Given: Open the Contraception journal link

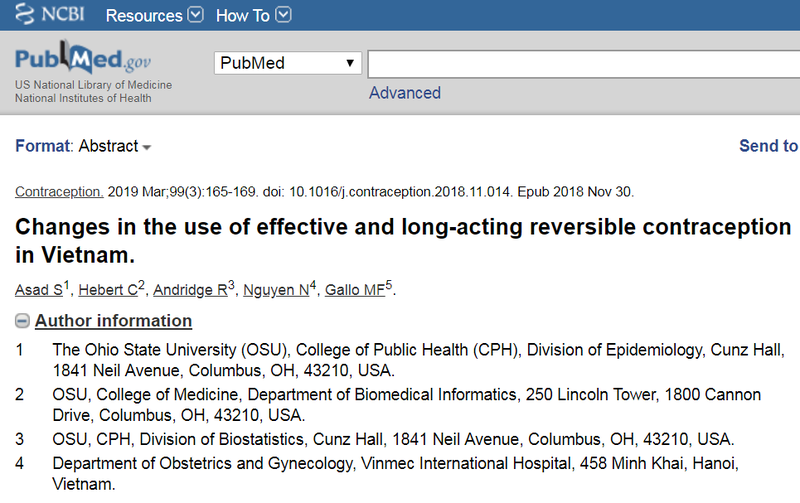Looking at the screenshot, I should click(x=59, y=192).
